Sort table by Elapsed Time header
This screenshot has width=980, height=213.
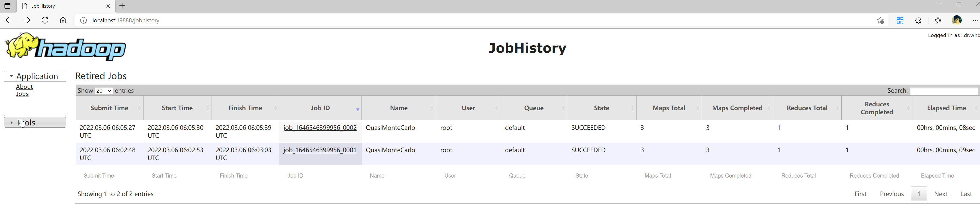coord(946,108)
